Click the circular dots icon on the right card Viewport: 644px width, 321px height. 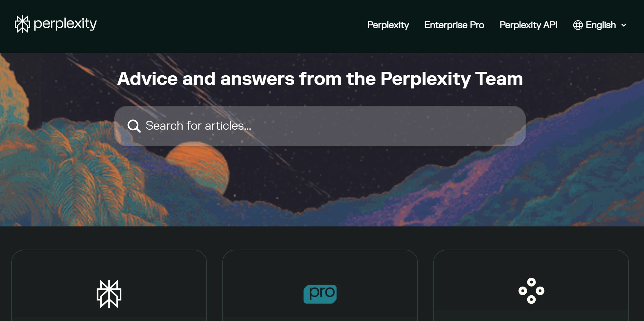(531, 292)
